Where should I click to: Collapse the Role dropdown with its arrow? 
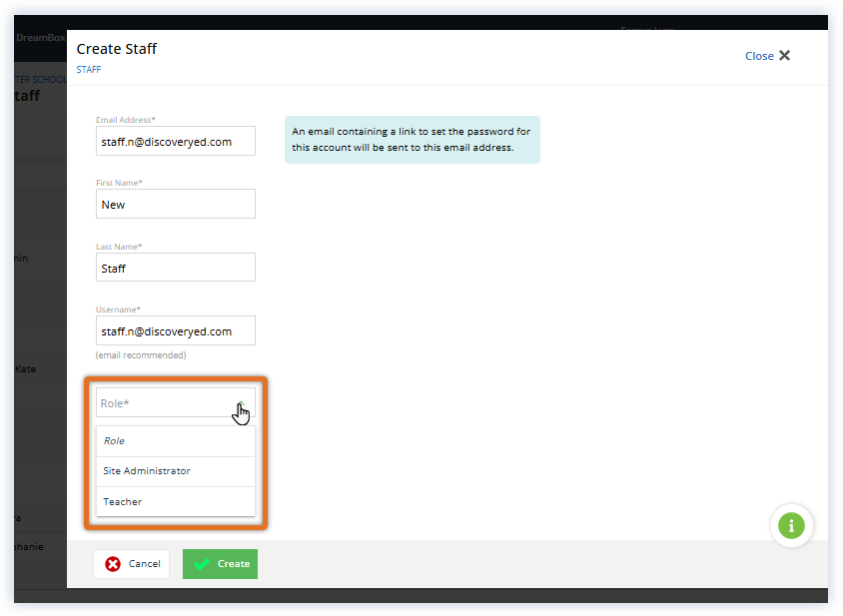click(x=241, y=403)
